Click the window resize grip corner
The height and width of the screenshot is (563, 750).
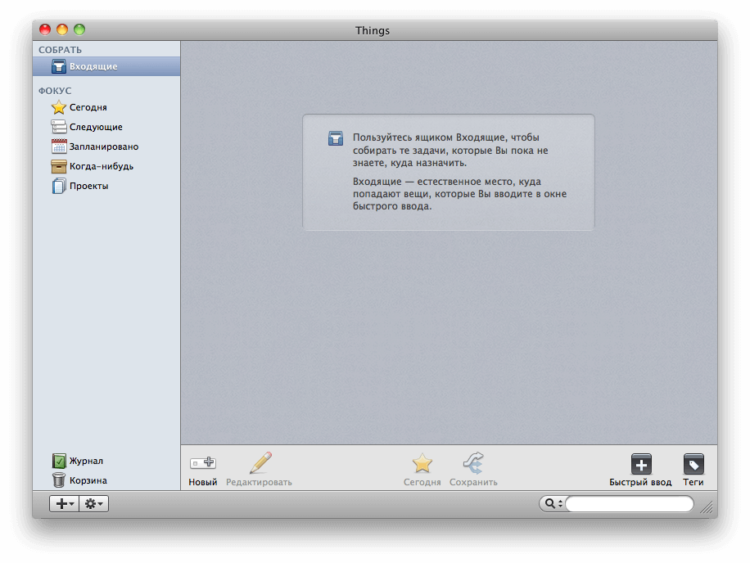707,508
